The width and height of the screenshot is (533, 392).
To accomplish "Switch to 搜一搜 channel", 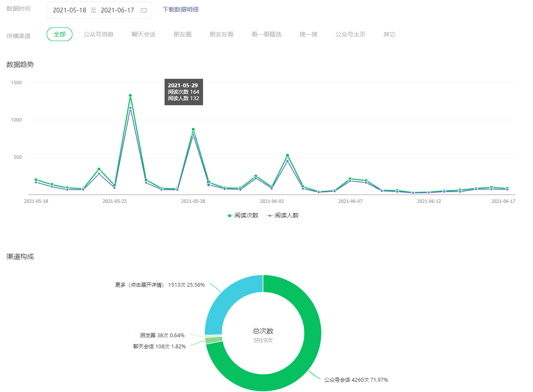I will [x=308, y=34].
